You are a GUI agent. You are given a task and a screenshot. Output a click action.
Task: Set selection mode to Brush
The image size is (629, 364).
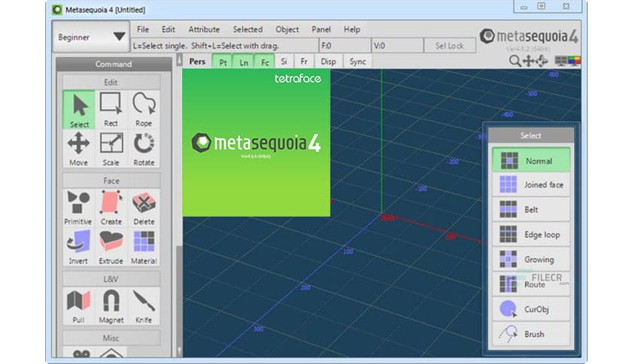(x=530, y=334)
